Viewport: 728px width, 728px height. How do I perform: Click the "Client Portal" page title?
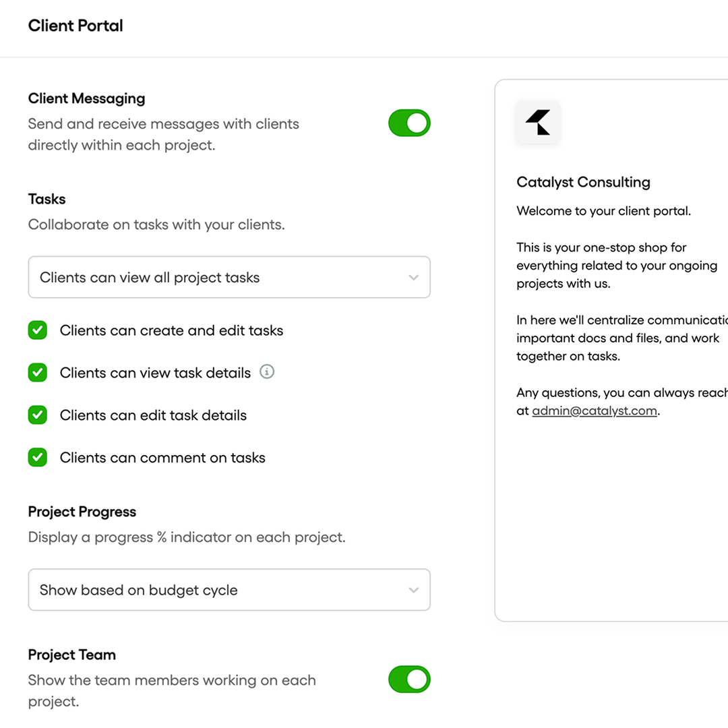point(75,26)
